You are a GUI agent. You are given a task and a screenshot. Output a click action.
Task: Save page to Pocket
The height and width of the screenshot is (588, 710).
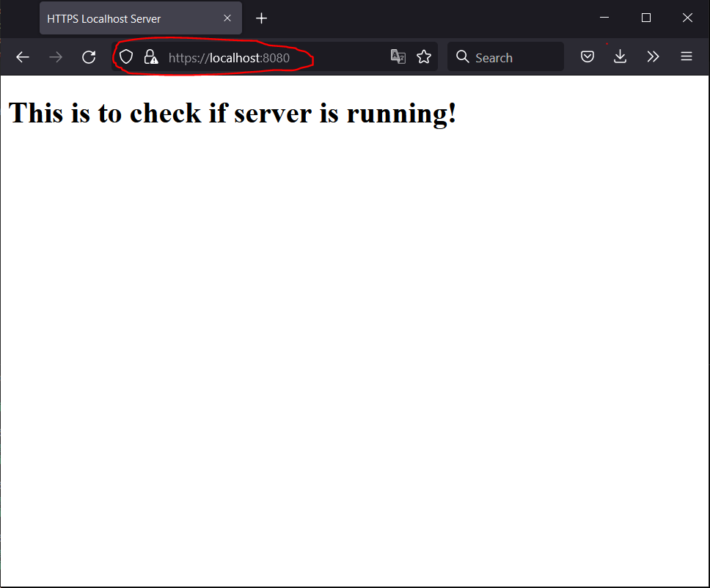pos(588,56)
